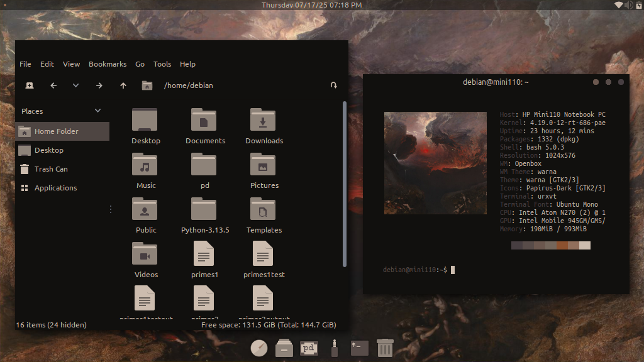The height and width of the screenshot is (362, 644).
Task: Click the audio jack plug icon in dock
Action: (x=335, y=348)
